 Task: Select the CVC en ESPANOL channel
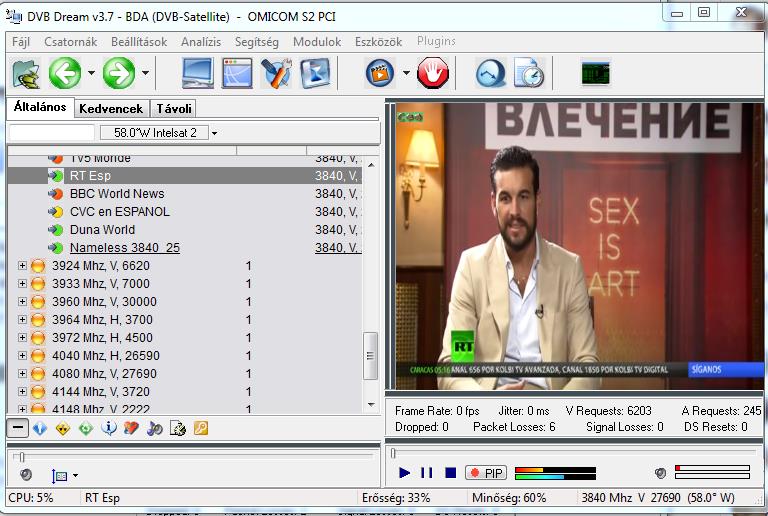pyautogui.click(x=120, y=211)
